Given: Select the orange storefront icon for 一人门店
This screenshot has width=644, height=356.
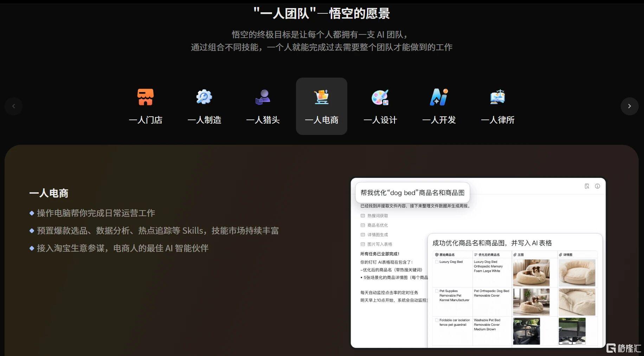Looking at the screenshot, I should [145, 97].
